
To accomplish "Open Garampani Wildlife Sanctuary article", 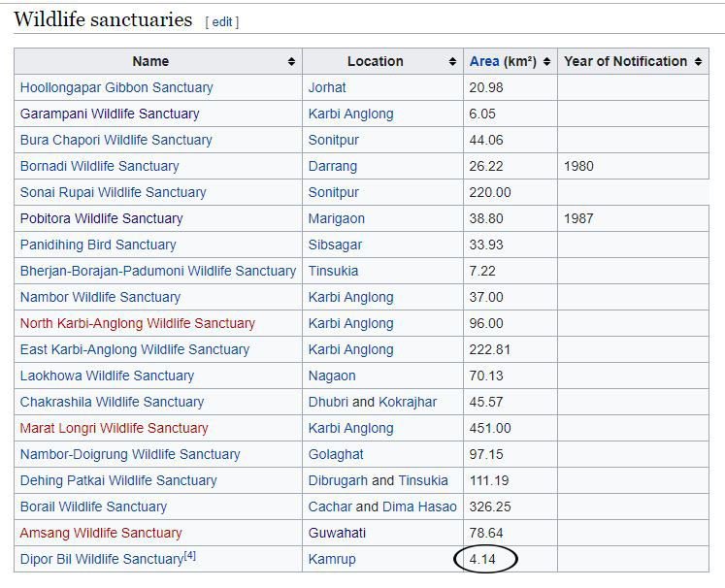I will pyautogui.click(x=110, y=114).
